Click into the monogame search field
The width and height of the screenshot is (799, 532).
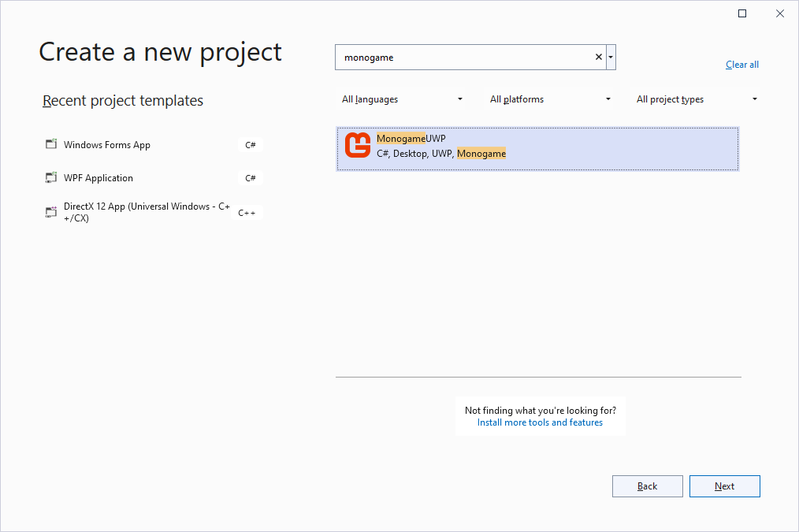coord(465,58)
